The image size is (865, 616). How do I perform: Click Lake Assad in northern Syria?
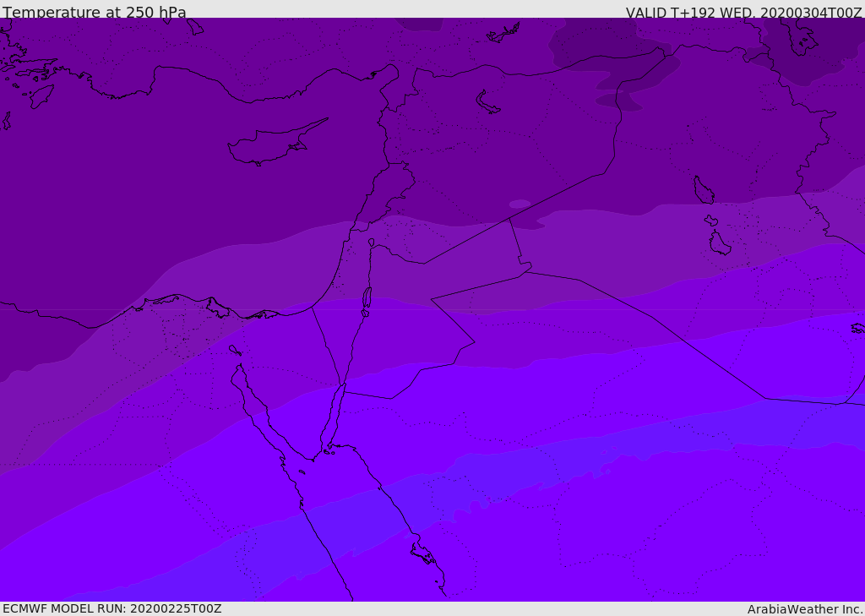487,102
